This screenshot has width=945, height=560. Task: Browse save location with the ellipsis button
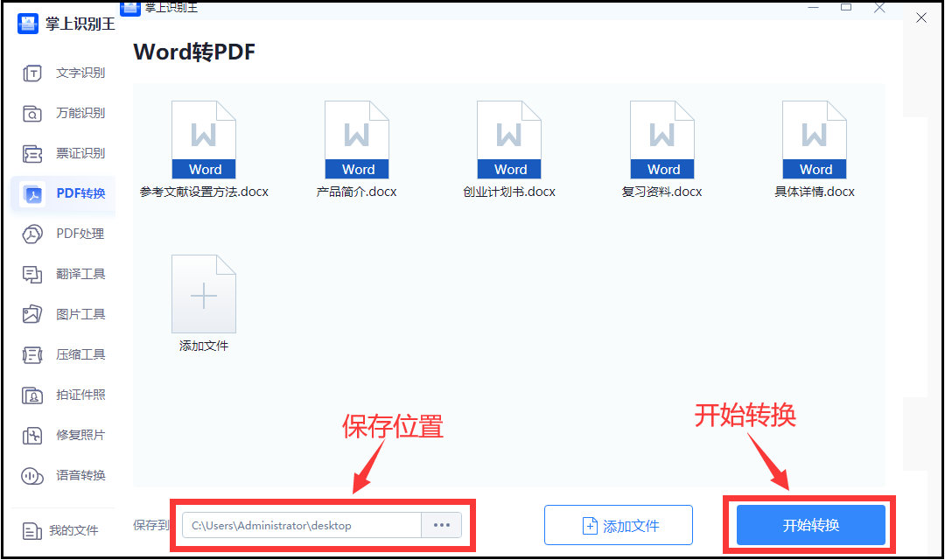[x=442, y=526]
